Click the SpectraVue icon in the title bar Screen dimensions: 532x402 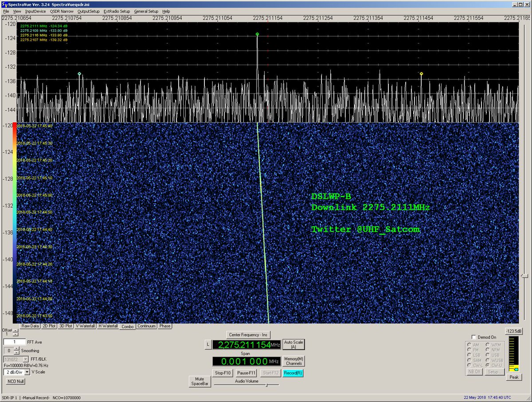(x=4, y=4)
